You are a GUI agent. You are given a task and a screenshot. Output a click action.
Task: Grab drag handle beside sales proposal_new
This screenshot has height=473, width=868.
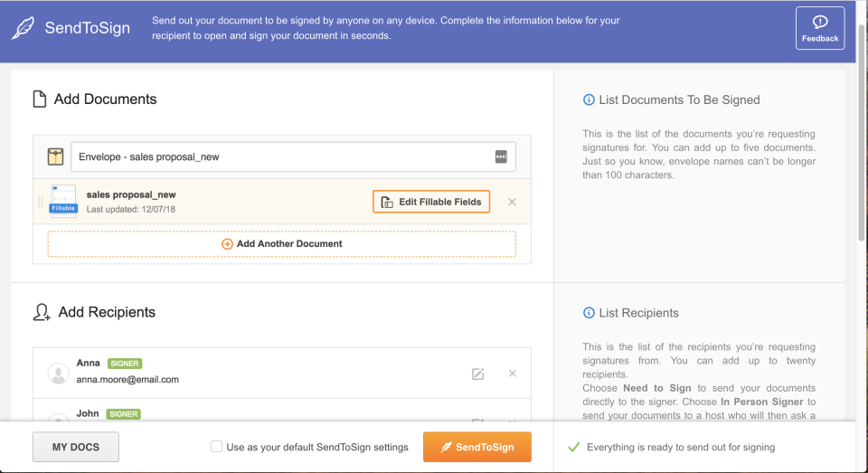(41, 202)
